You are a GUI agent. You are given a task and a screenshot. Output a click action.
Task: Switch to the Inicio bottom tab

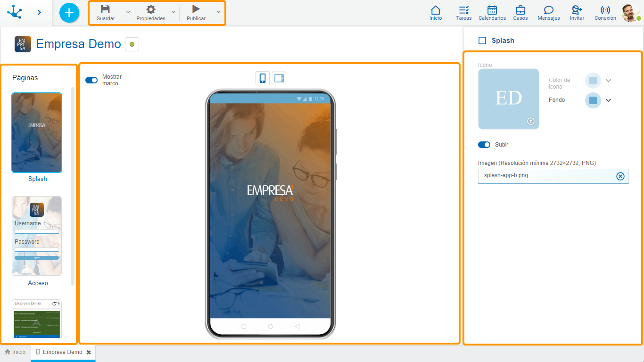pyautogui.click(x=15, y=352)
